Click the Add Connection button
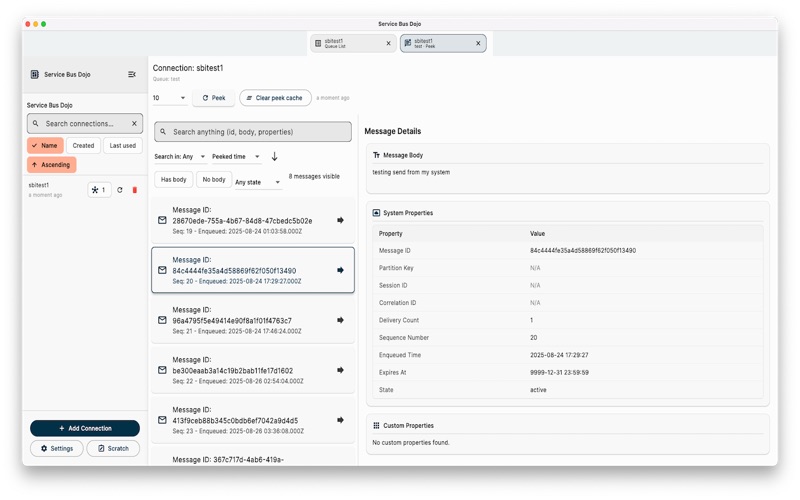This screenshot has height=500, width=800. tap(85, 429)
